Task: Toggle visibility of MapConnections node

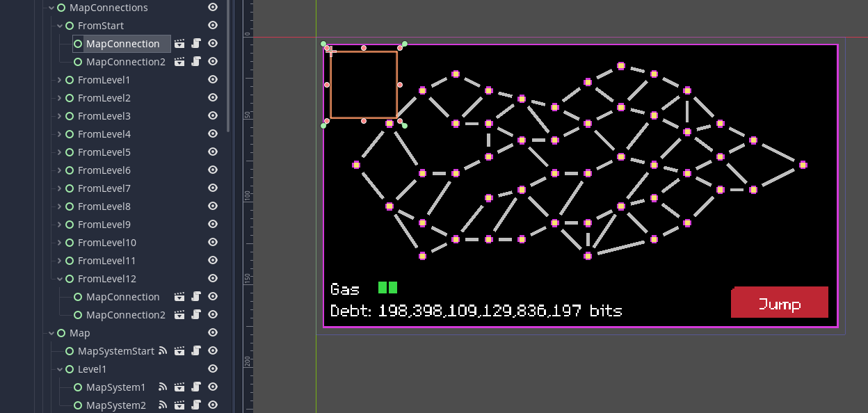Action: coord(213,8)
